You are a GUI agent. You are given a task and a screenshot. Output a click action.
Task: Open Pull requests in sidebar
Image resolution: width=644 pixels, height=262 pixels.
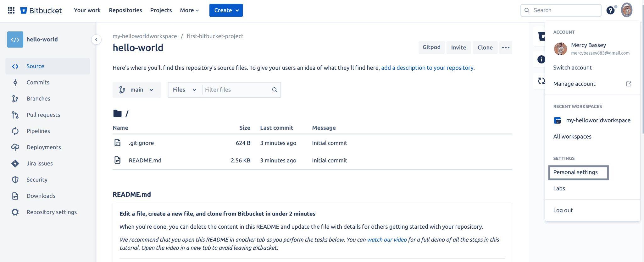point(47,115)
